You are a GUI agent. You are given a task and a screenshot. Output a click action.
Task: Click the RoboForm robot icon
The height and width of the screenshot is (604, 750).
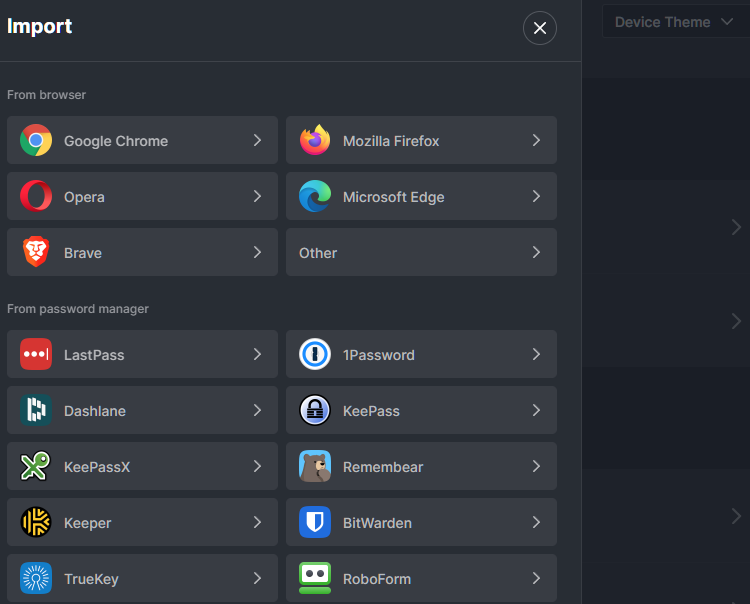(x=315, y=578)
